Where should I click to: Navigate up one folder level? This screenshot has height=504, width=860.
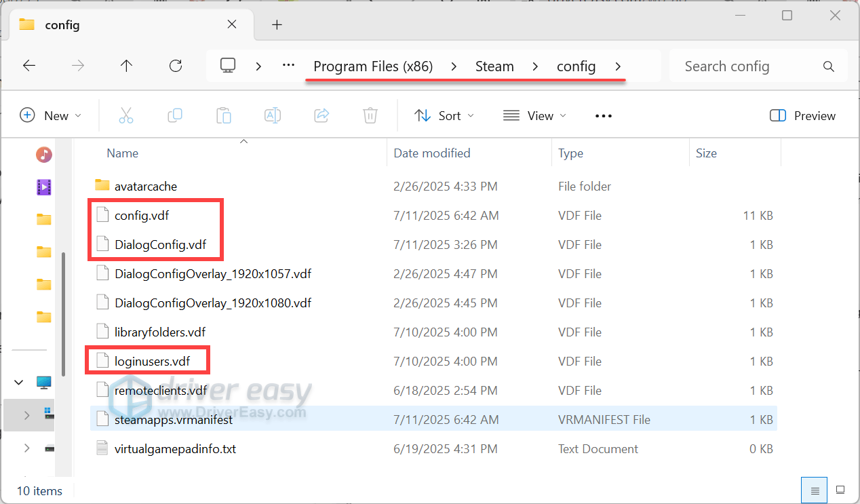[x=126, y=66]
